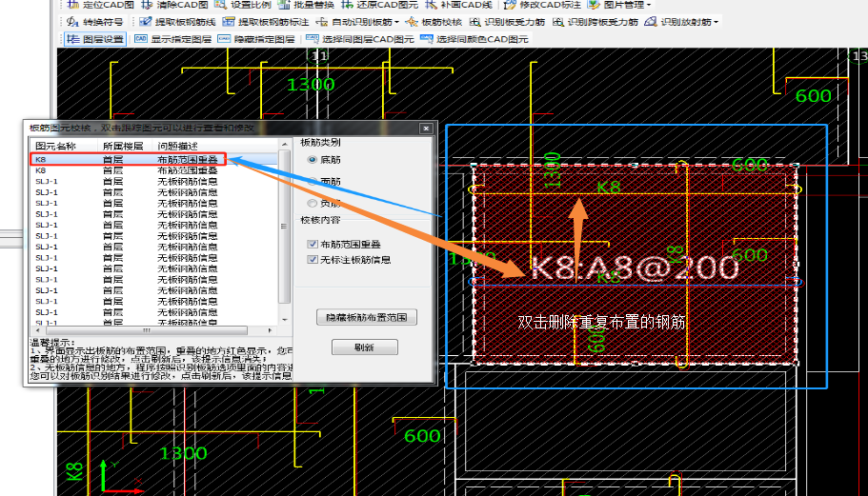Select the 底筋 radio option

click(313, 160)
